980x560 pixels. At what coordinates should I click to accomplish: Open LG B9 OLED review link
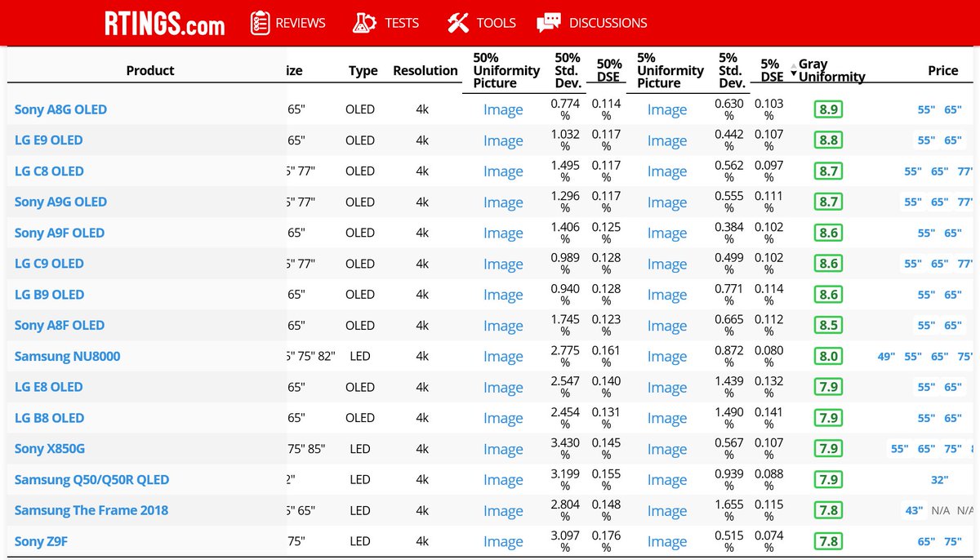pyautogui.click(x=49, y=295)
